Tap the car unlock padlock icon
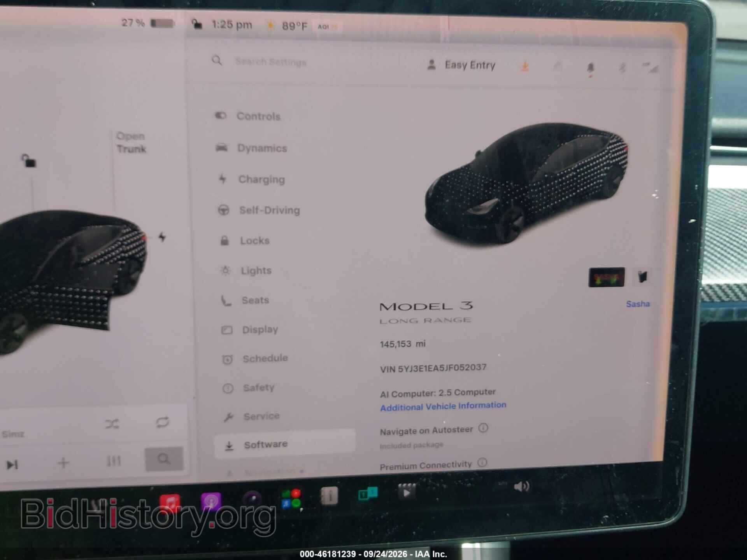Screen dimensions: 747x560 click(x=28, y=161)
